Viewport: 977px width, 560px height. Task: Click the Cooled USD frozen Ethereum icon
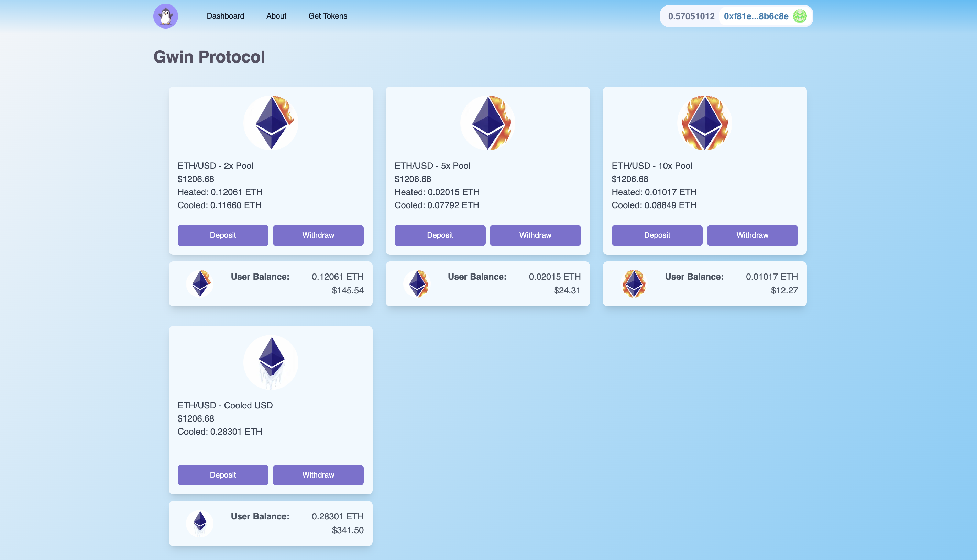click(271, 362)
